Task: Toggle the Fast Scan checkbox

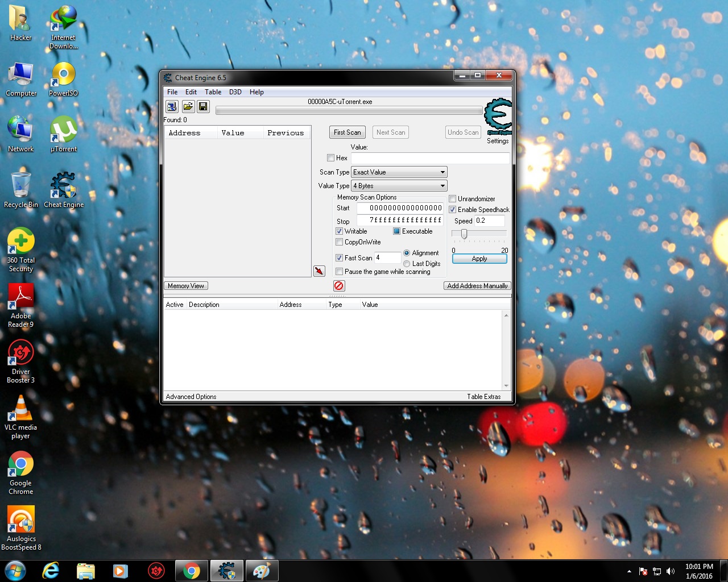Action: (339, 258)
